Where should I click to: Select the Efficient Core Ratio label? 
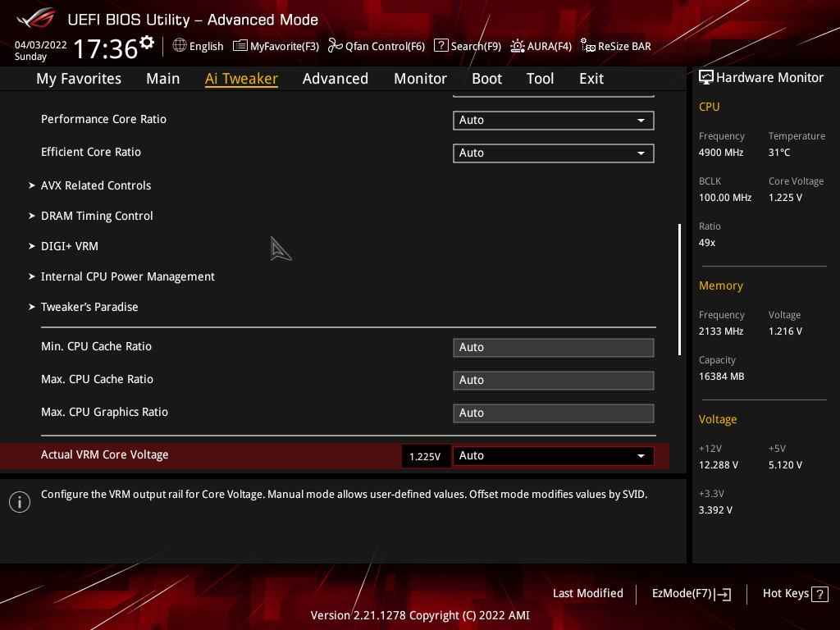[x=91, y=152]
